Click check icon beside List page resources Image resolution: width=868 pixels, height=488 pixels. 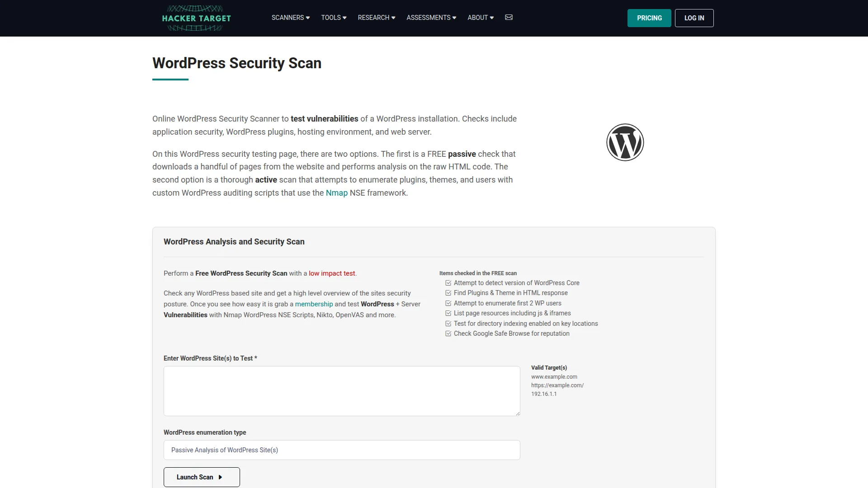(x=448, y=313)
